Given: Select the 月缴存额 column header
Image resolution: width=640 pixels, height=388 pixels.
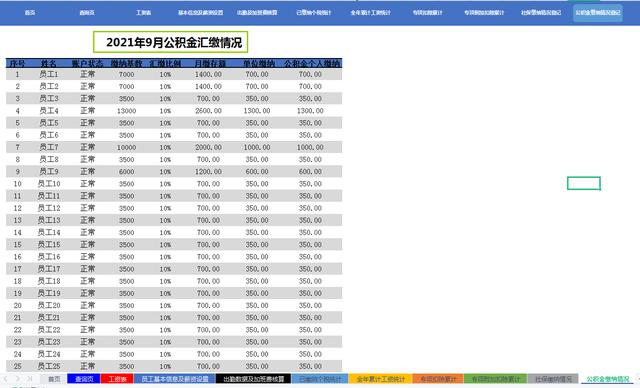Looking at the screenshot, I should coord(210,63).
